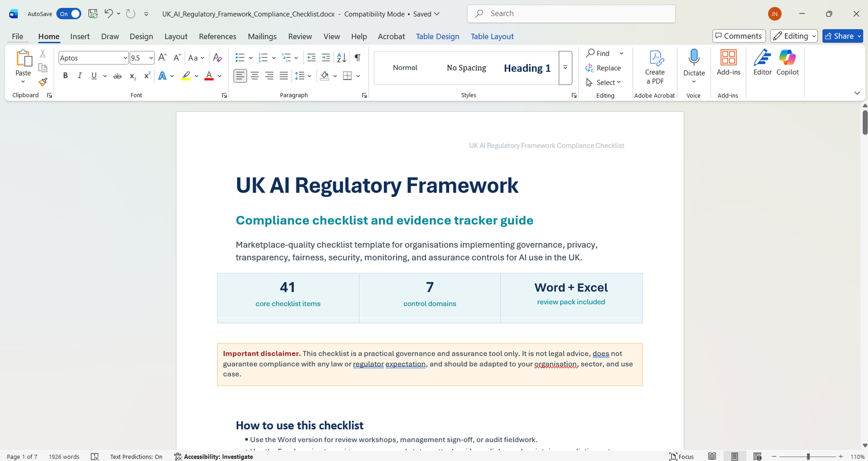The width and height of the screenshot is (868, 461).
Task: Apply subscript formatting
Action: 133,76
